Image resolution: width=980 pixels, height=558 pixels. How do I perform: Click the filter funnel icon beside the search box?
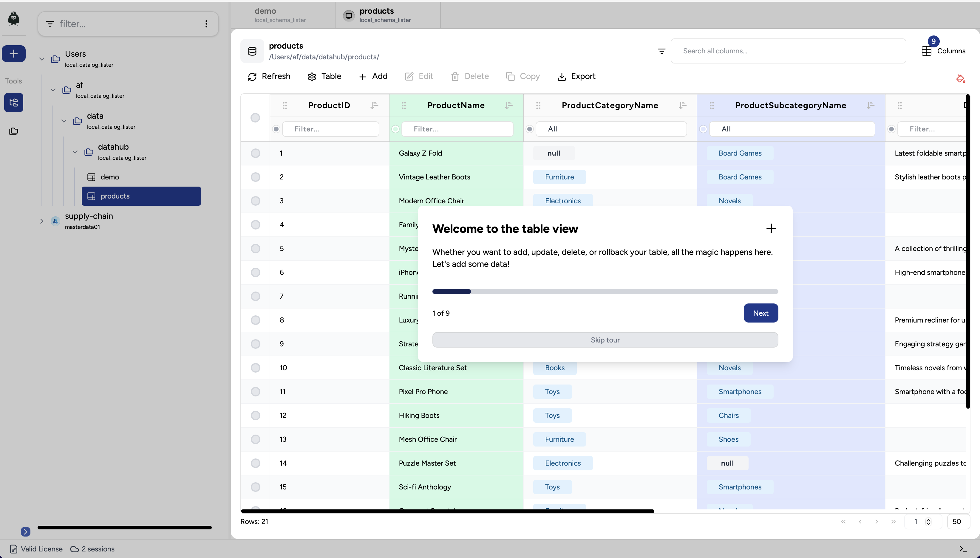pos(661,51)
